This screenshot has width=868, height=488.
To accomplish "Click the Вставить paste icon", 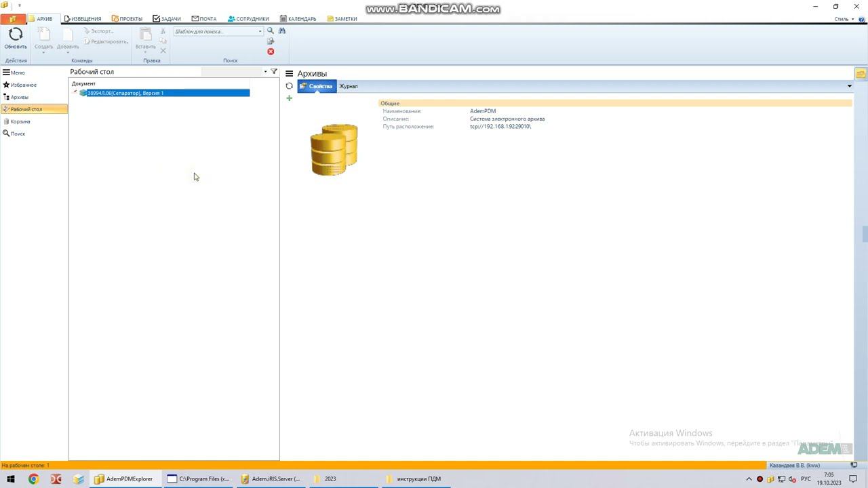I will coord(145,35).
